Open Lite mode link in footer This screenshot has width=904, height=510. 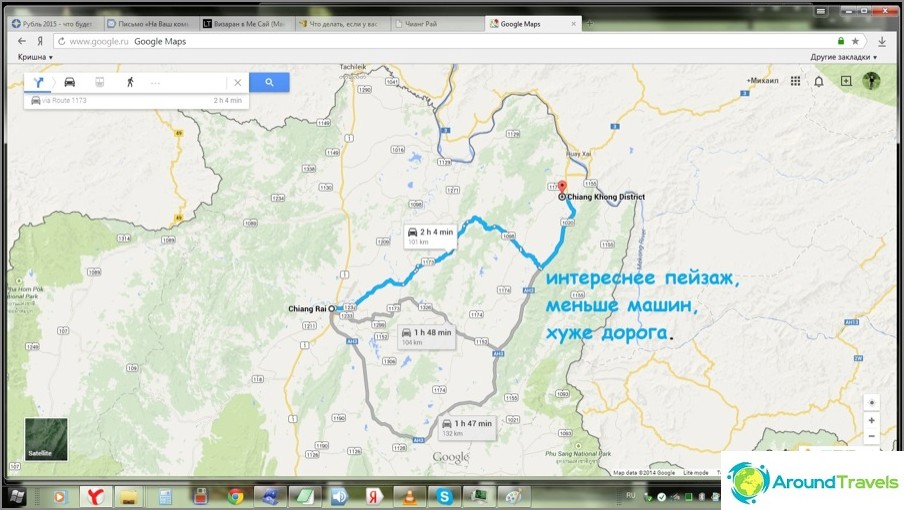pyautogui.click(x=695, y=473)
